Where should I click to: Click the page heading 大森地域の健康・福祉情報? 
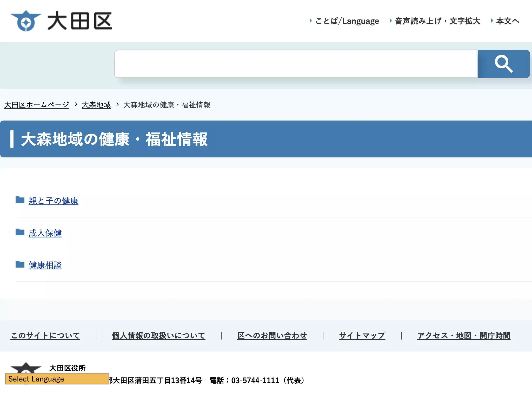(x=114, y=139)
